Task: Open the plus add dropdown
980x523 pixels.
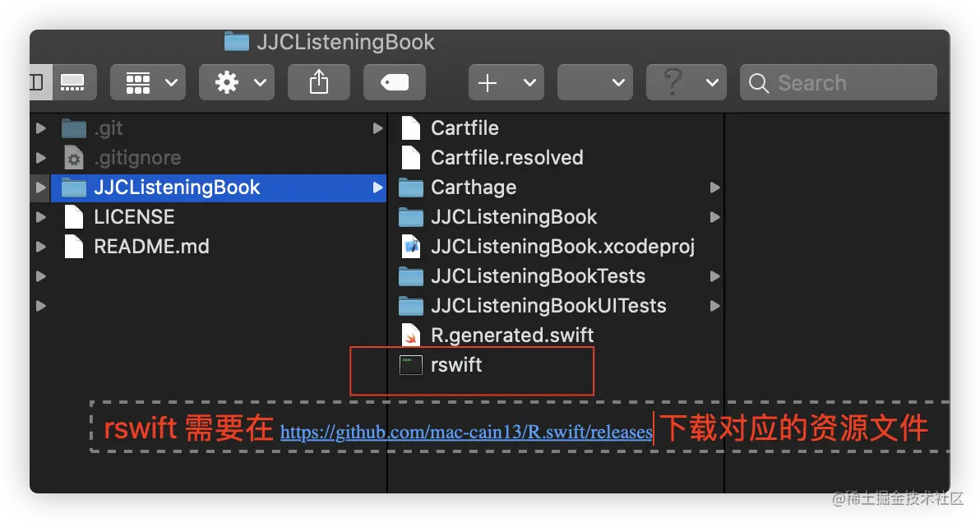Action: [506, 82]
